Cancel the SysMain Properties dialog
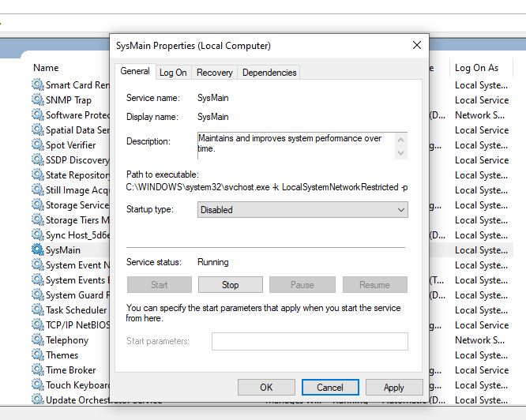The image size is (526, 420). click(x=330, y=387)
